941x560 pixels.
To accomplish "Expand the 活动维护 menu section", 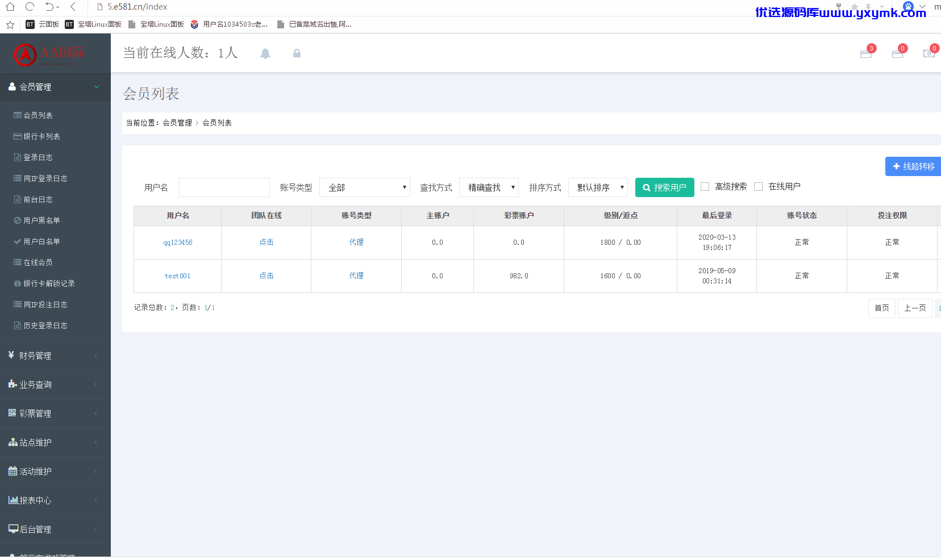I will click(55, 471).
